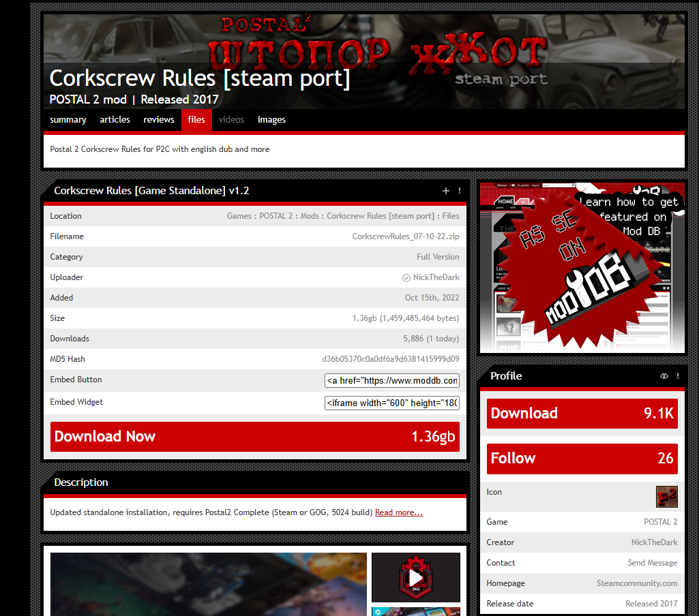Open Corkscrew Rules [steam port] breadcrumb link
Screen dimensions: 699x616
click(x=381, y=216)
